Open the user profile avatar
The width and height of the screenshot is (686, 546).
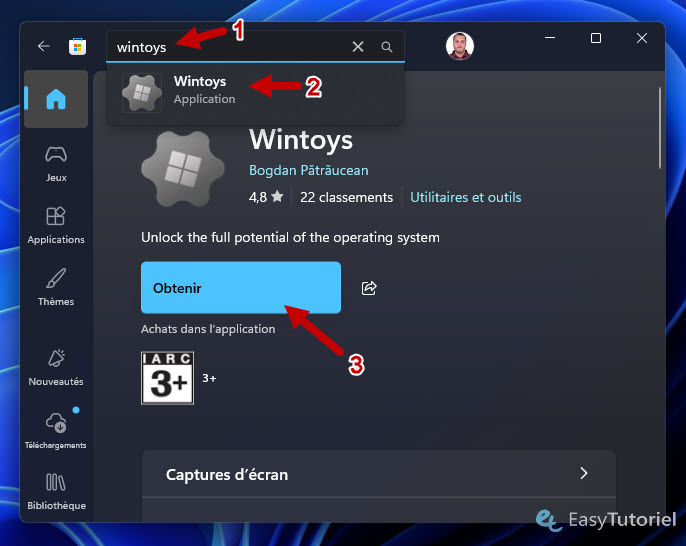[x=459, y=46]
